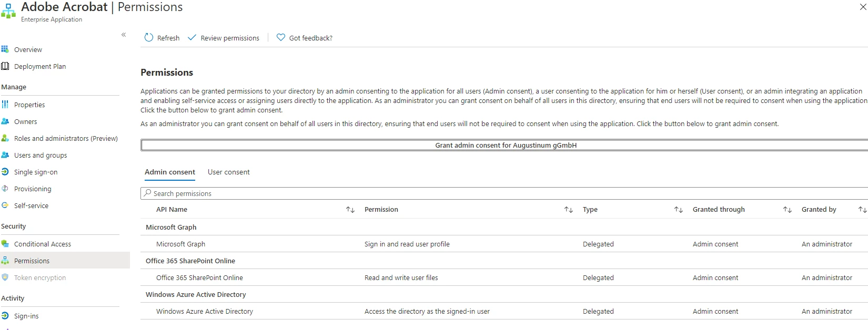Go to Properties in Manage section
The image size is (868, 330).
29,105
